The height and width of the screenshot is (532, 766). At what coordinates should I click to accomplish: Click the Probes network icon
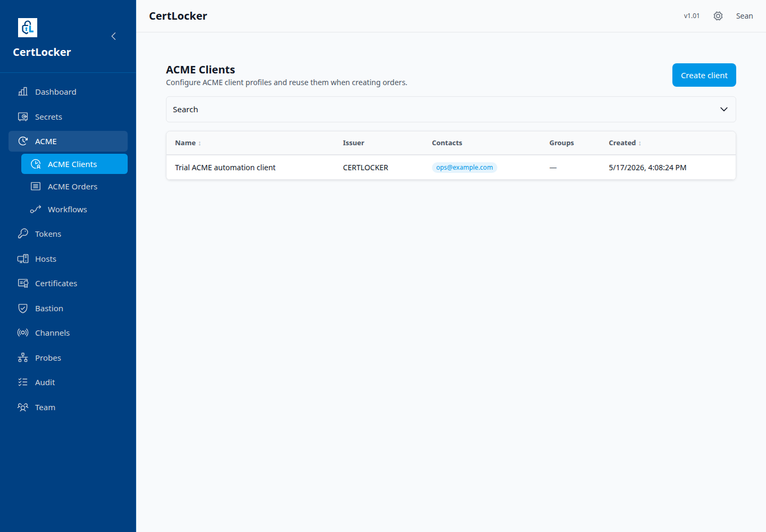[x=23, y=358]
